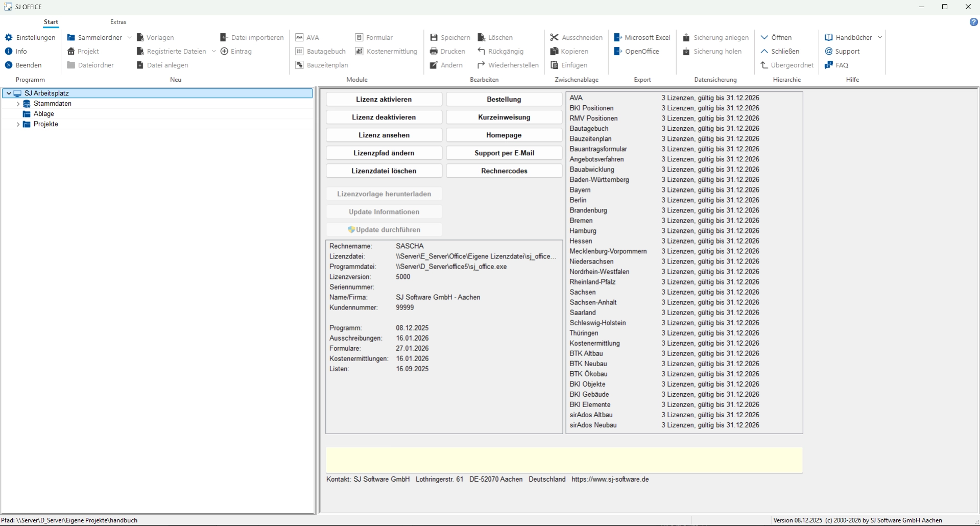Image resolution: width=980 pixels, height=526 pixels.
Task: Open the FAQ help icon
Action: (829, 65)
